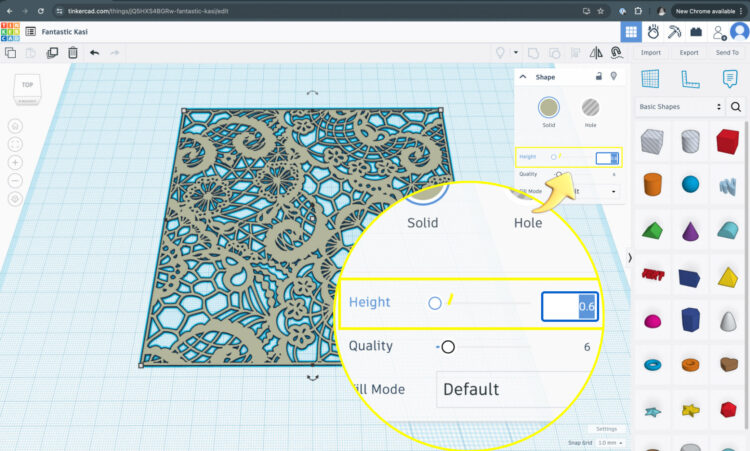Click the Quality slider handle
Image resolution: width=750 pixels, height=451 pixels.
(x=558, y=174)
